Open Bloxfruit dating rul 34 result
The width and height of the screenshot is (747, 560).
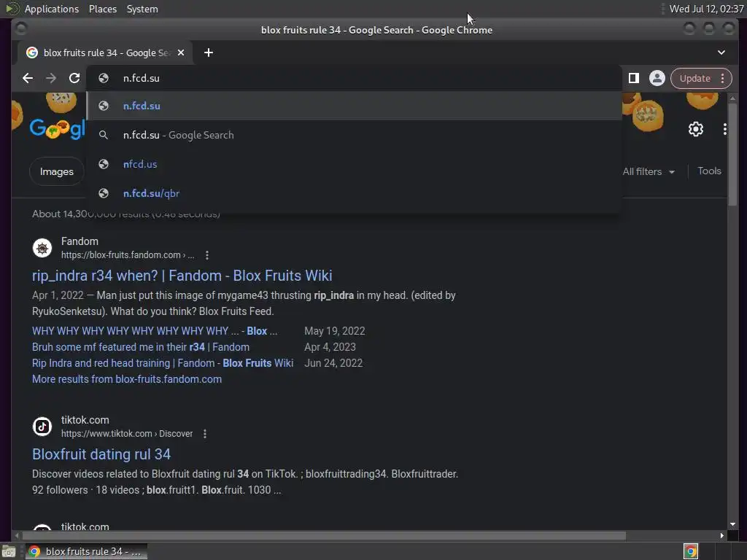tap(101, 454)
